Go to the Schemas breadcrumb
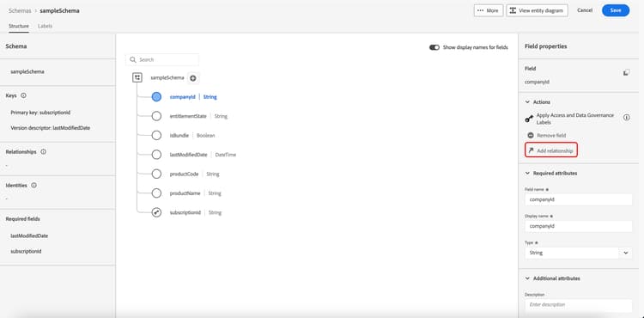 [20, 10]
